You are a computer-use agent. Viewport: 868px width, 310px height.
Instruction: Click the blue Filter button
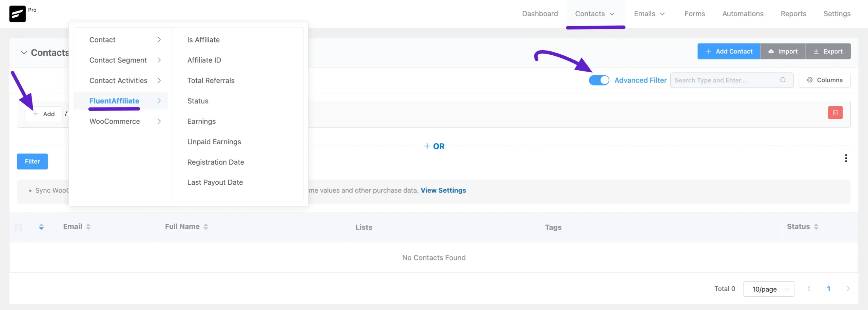32,161
